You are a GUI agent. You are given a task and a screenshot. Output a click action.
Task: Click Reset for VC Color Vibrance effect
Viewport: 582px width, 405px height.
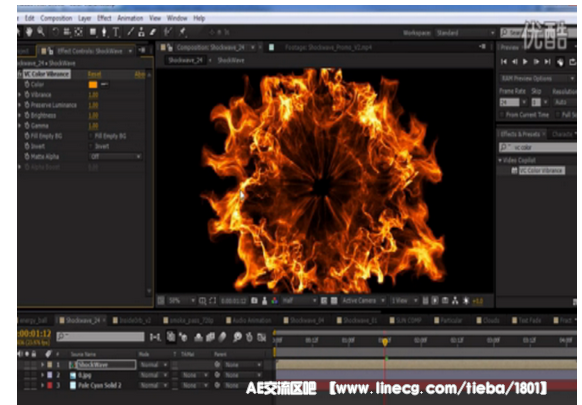coord(94,74)
